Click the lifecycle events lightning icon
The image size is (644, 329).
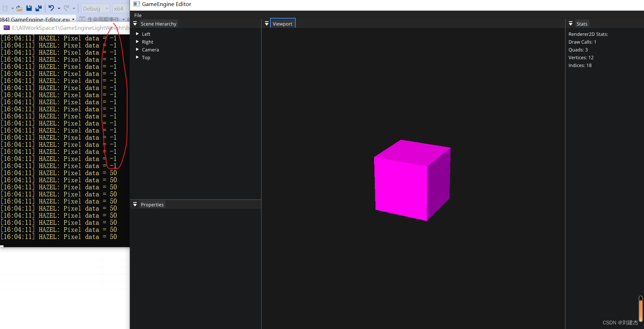pyautogui.click(x=82, y=19)
